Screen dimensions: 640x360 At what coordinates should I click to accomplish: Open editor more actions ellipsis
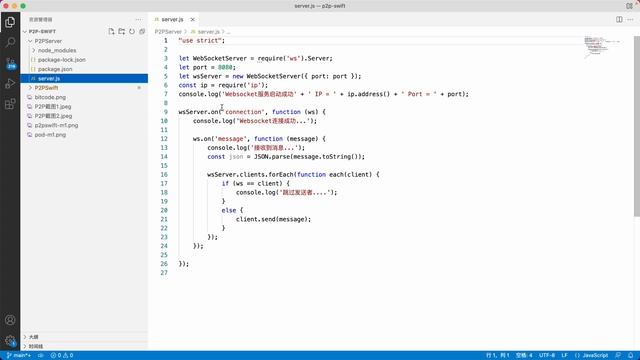point(631,19)
